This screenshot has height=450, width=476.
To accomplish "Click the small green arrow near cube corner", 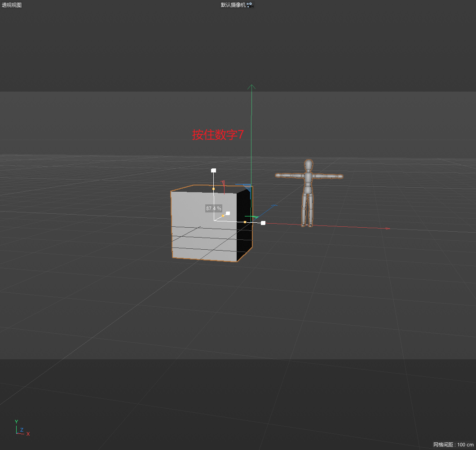I will (x=256, y=217).
